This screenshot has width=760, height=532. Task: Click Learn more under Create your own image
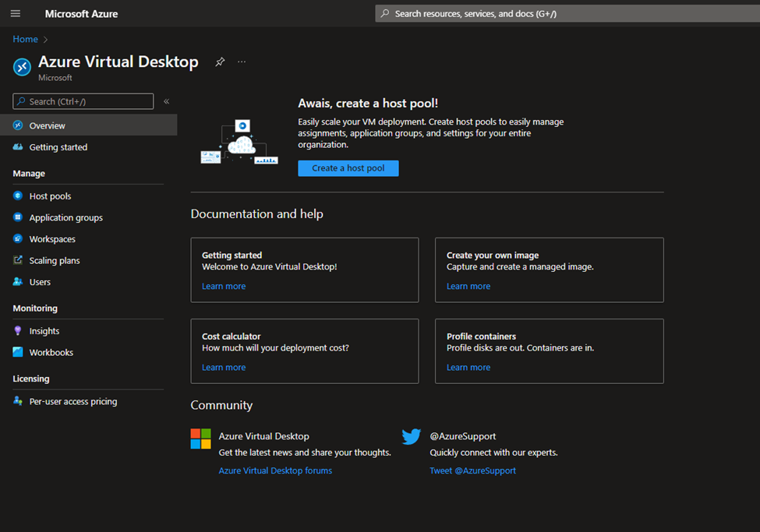468,287
